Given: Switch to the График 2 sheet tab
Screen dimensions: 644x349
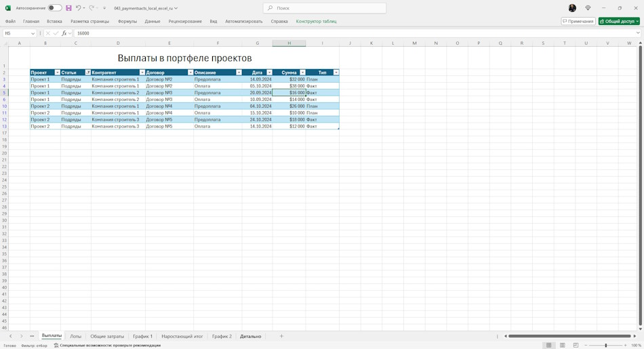Looking at the screenshot, I should 222,336.
